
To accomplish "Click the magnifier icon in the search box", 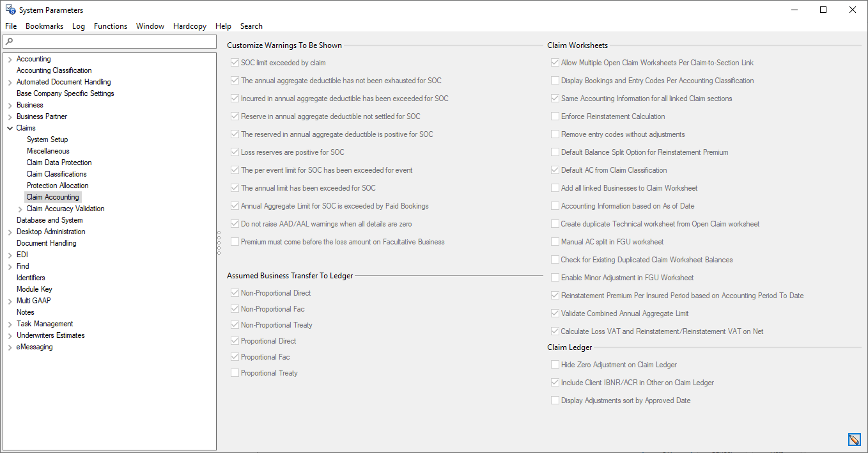I will point(8,41).
